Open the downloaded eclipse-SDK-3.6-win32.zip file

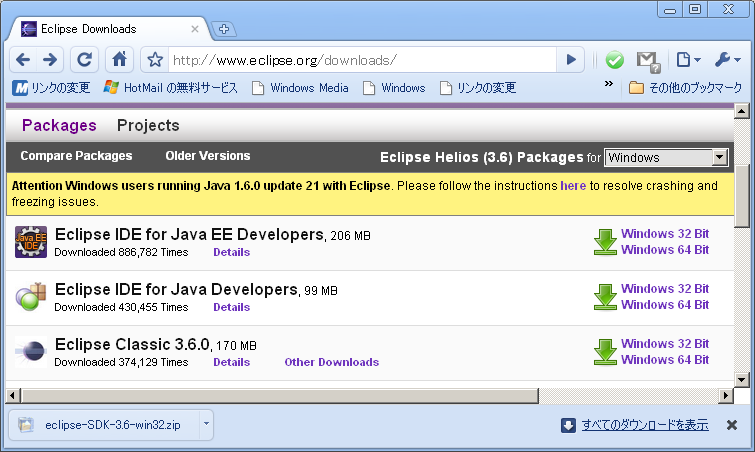click(x=104, y=425)
